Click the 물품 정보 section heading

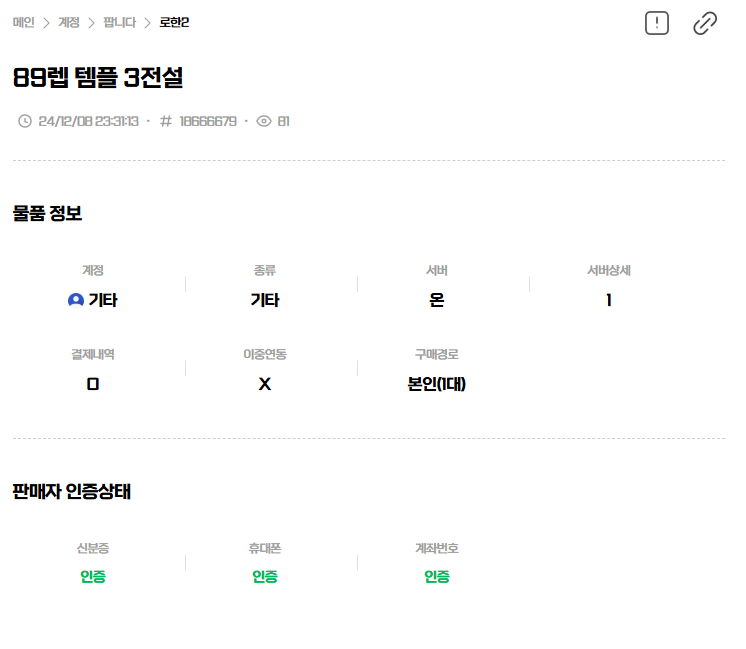(x=47, y=213)
